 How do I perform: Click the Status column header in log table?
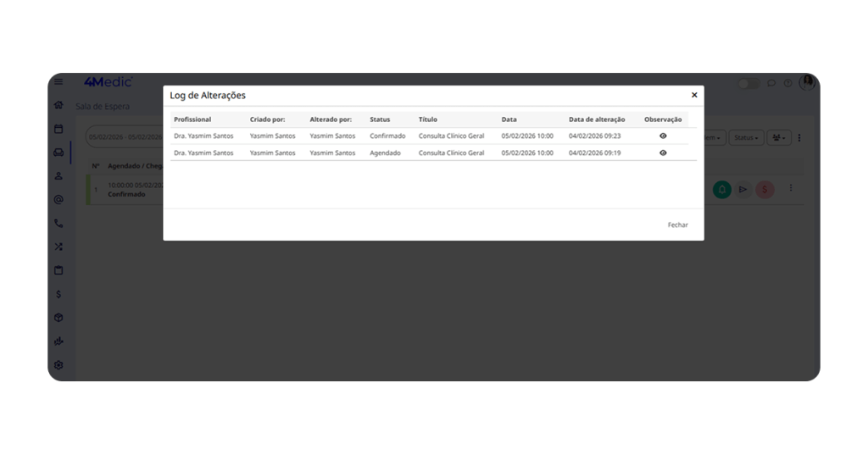(380, 119)
